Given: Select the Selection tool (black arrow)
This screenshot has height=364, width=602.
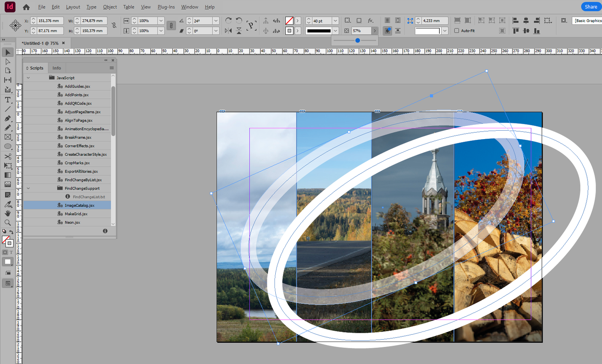Looking at the screenshot, I should pos(8,52).
